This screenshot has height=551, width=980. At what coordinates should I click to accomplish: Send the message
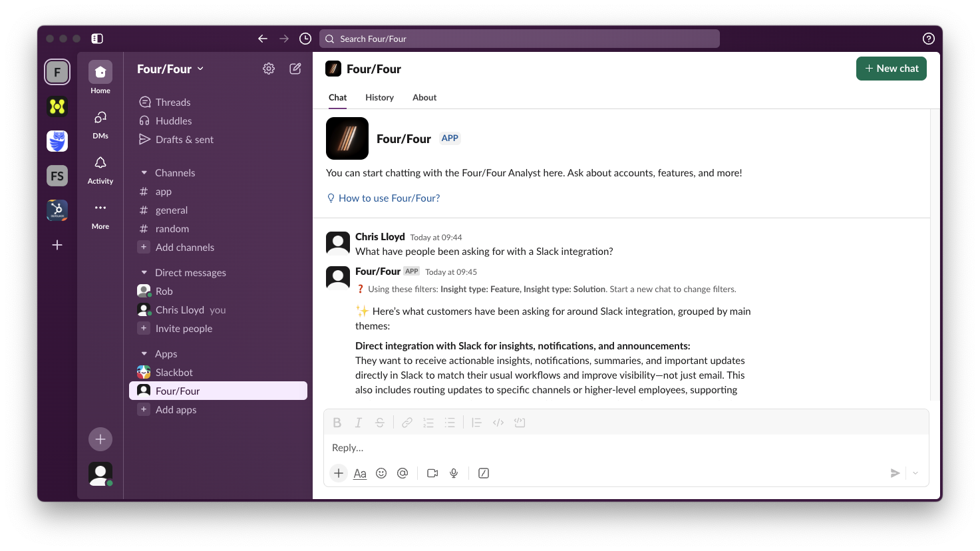tap(896, 473)
